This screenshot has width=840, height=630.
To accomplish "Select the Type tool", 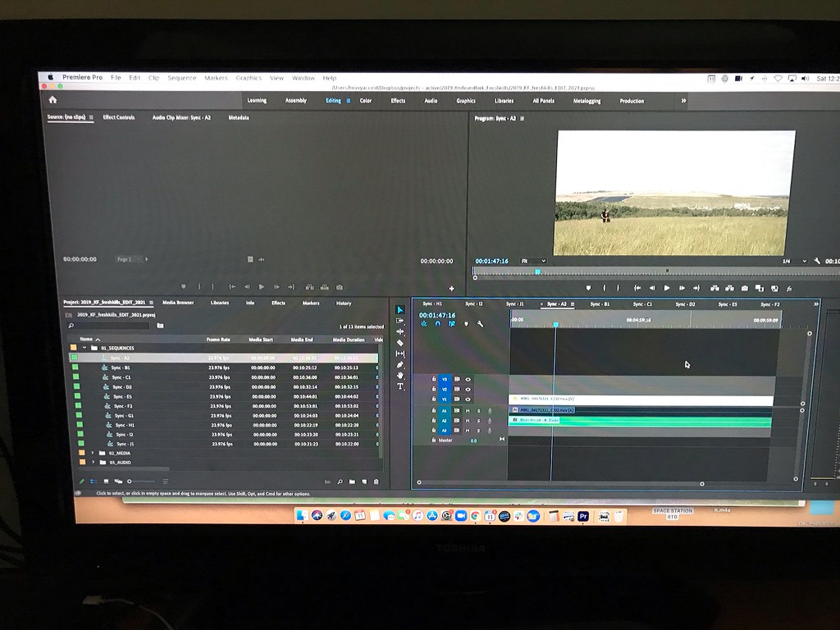I will click(x=399, y=386).
